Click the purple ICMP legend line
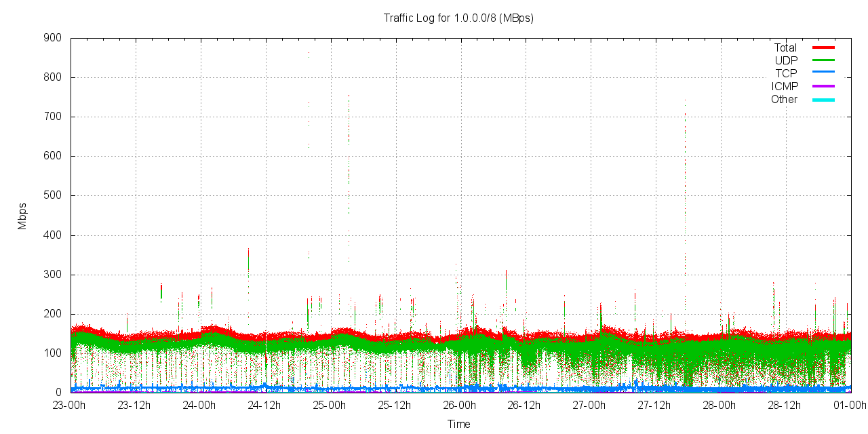 [x=823, y=86]
